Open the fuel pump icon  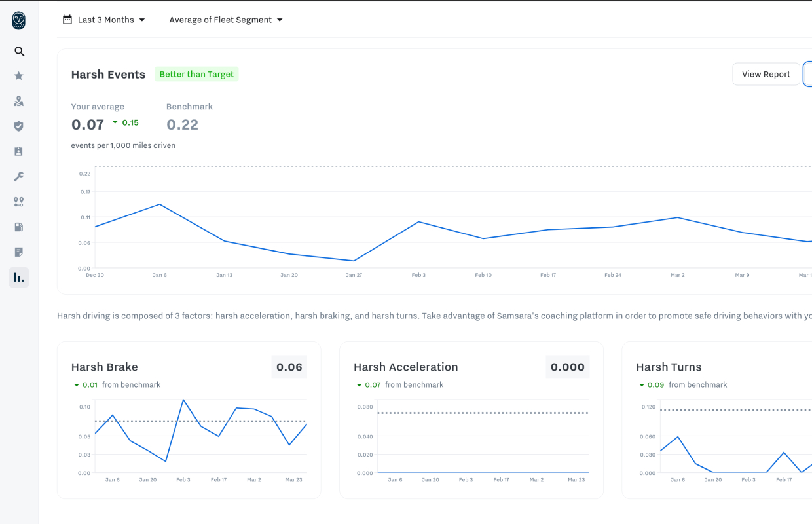click(x=19, y=227)
